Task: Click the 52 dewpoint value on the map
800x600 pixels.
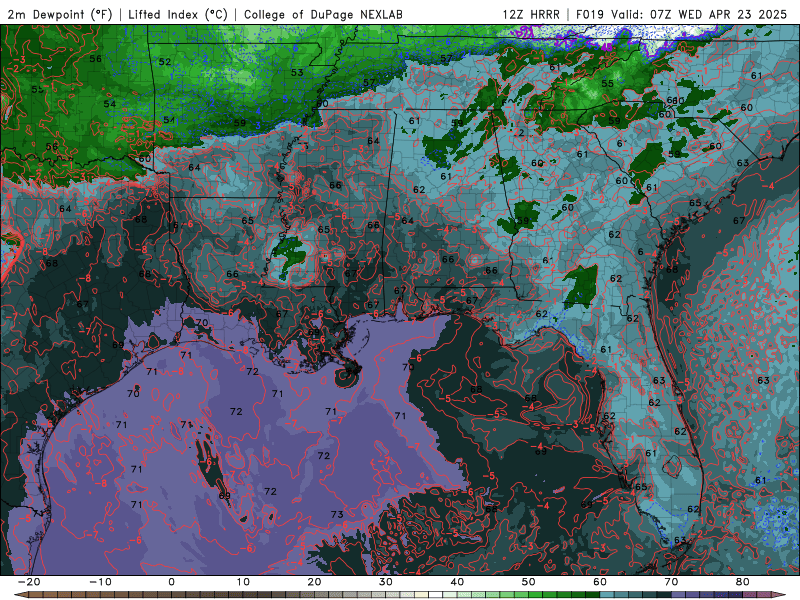Action: (165, 62)
